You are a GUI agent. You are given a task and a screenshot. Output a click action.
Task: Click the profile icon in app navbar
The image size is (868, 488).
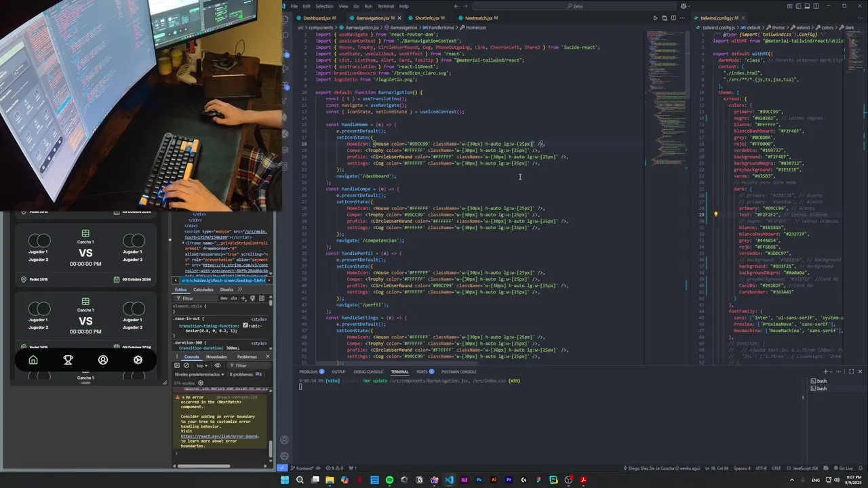click(x=103, y=360)
